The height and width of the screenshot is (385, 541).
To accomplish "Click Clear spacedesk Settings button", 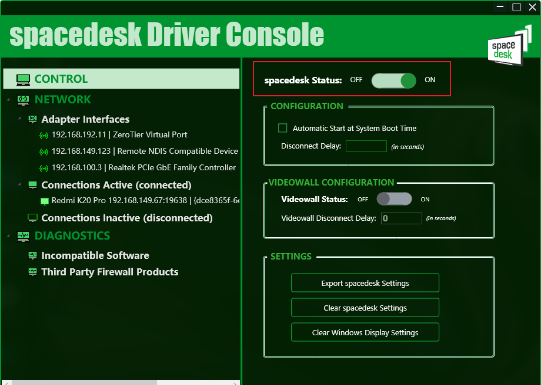I will point(365,308).
